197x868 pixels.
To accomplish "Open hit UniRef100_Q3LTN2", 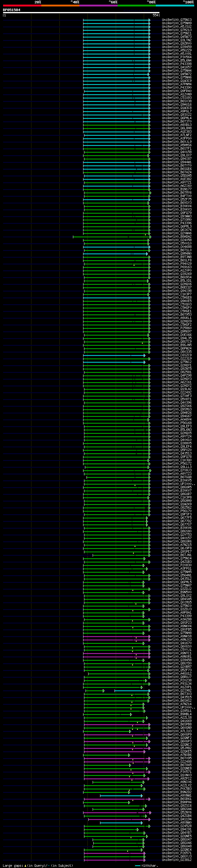I will tap(176, 40).
